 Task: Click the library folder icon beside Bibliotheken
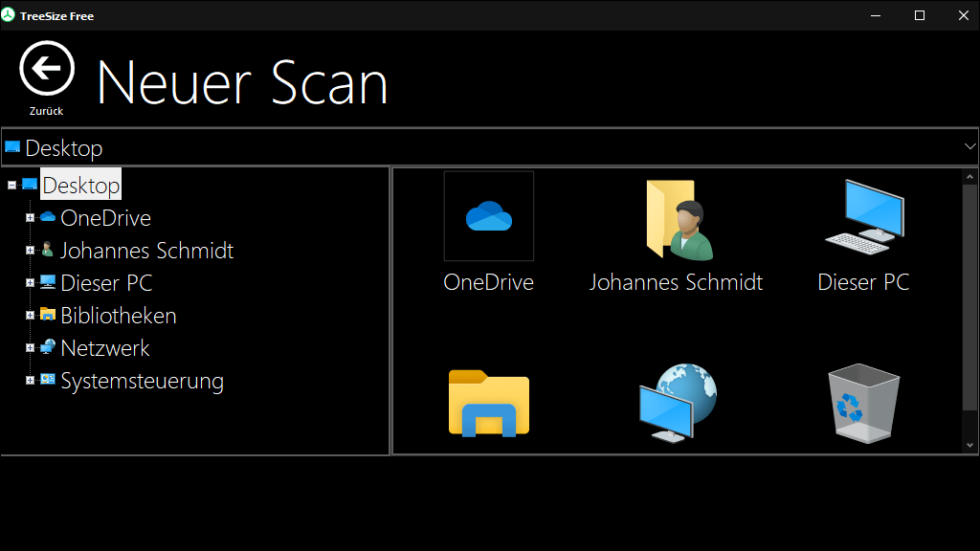pyautogui.click(x=48, y=314)
